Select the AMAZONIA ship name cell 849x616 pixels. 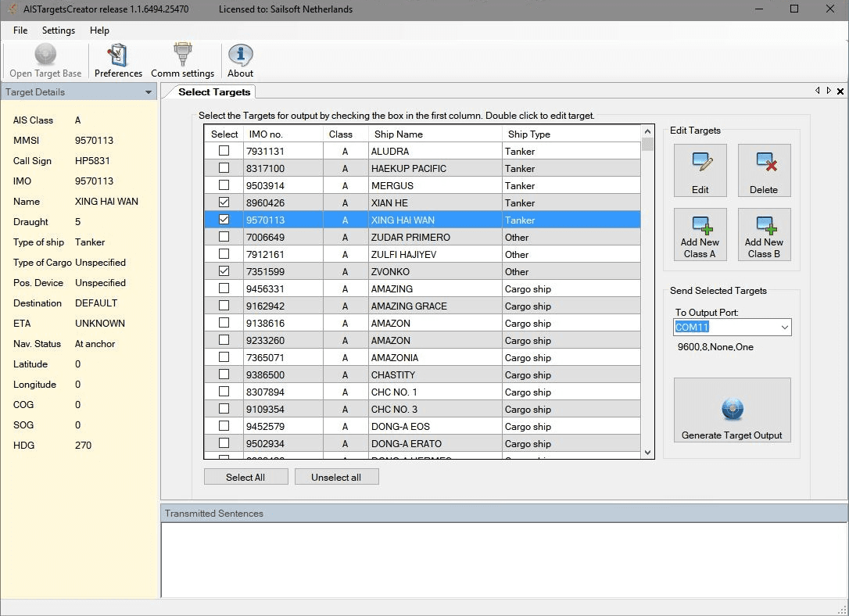(x=435, y=357)
